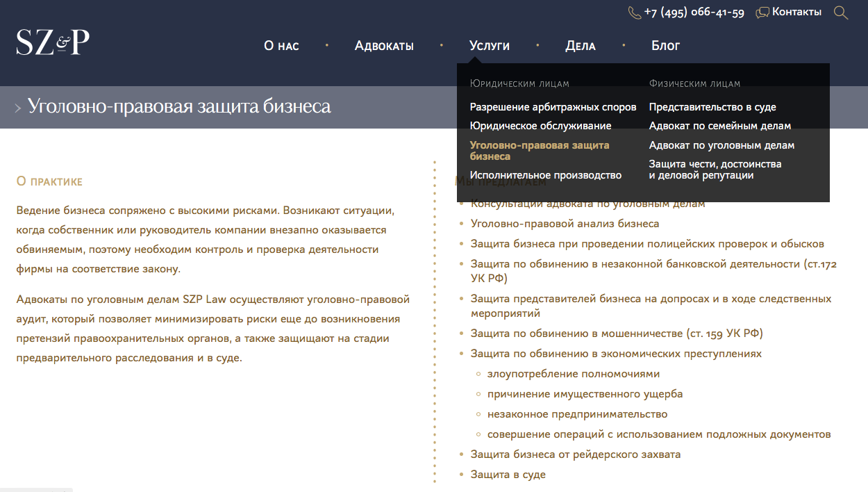Open the Блог menu item

click(666, 46)
